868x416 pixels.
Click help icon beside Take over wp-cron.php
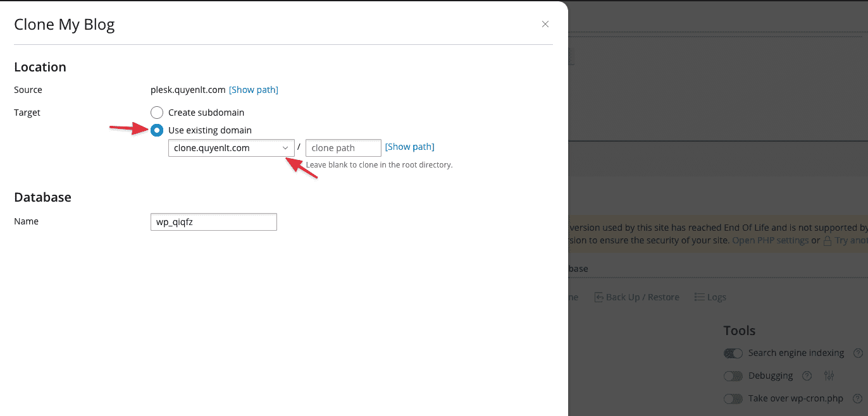[x=857, y=399]
